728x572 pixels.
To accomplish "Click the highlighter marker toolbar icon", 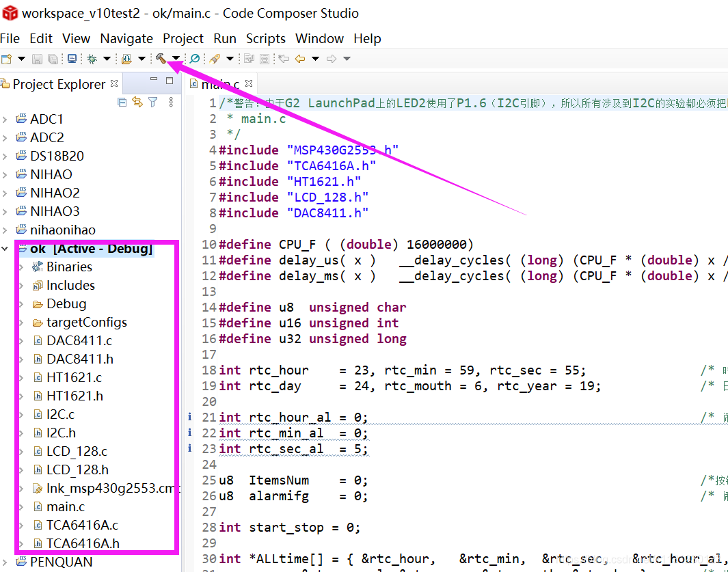I will [214, 59].
